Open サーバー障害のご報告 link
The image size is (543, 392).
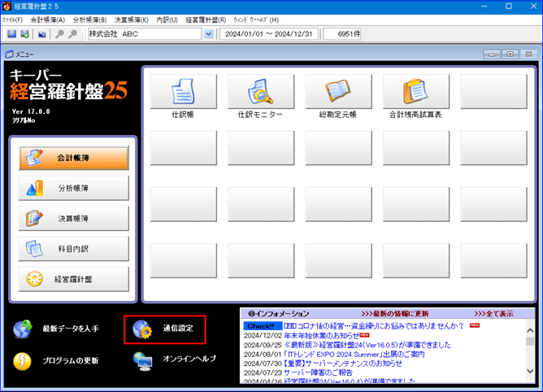318,372
